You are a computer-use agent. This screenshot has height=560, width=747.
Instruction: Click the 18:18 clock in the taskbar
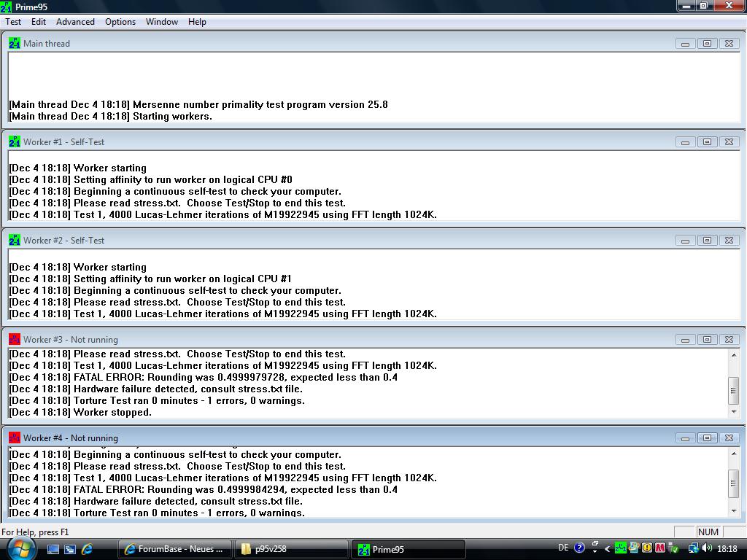point(727,548)
